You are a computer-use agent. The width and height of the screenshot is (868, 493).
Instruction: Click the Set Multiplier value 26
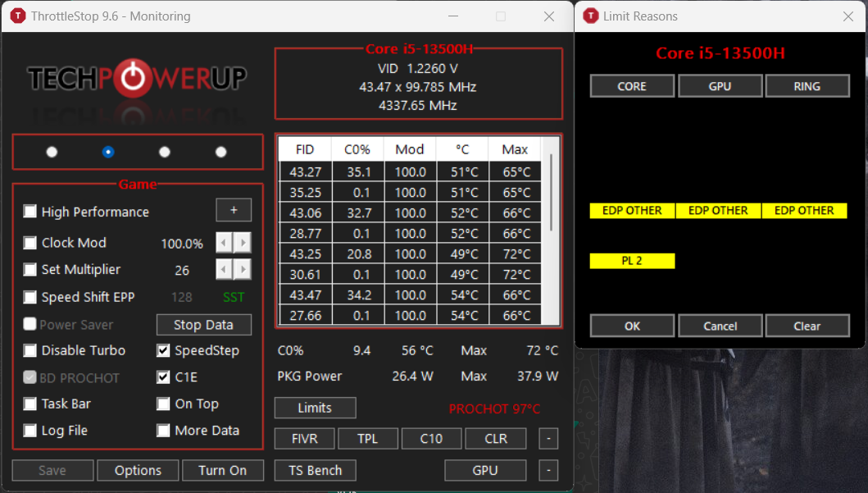(x=182, y=271)
